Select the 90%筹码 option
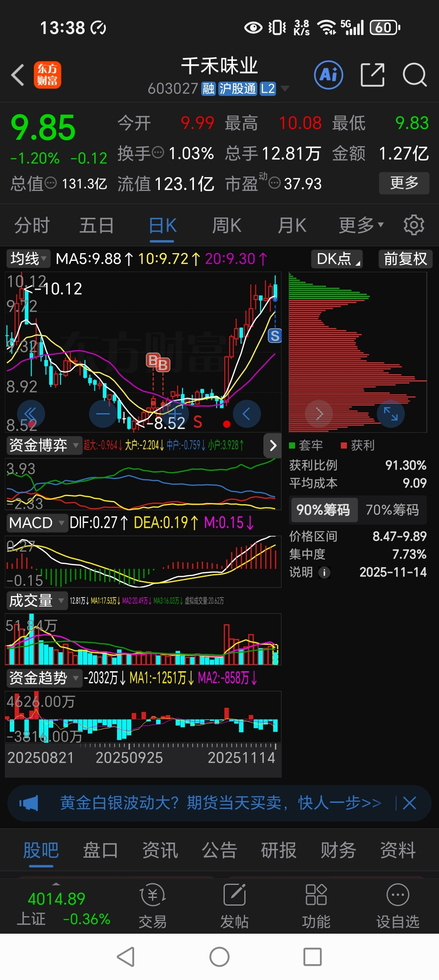Viewport: 439px width, 980px height. [324, 510]
